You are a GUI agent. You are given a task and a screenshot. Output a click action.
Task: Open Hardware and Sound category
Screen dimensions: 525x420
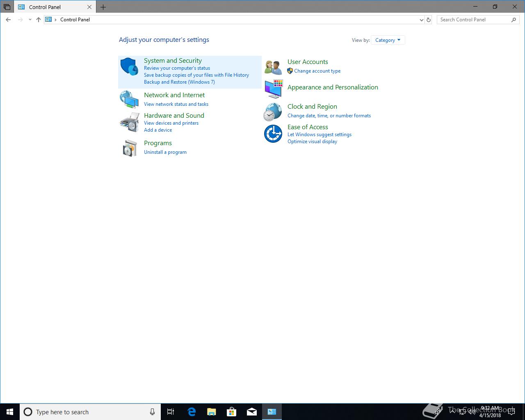click(x=174, y=115)
